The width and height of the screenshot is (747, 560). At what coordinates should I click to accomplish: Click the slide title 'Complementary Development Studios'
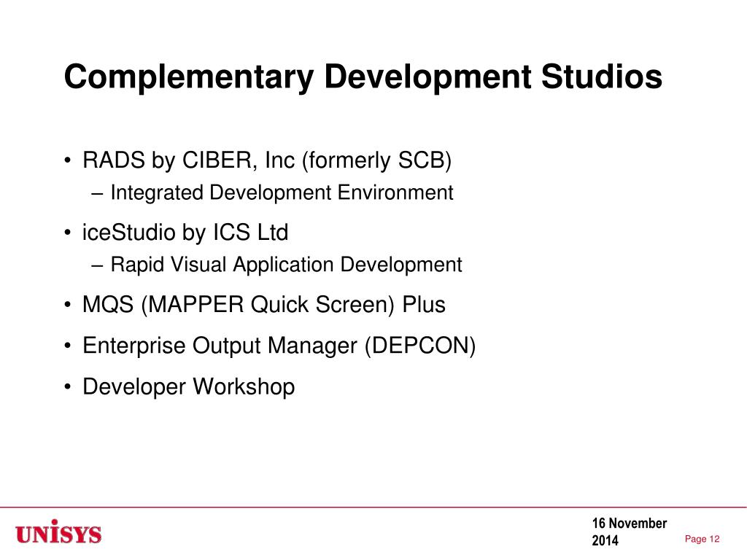pos(363,77)
